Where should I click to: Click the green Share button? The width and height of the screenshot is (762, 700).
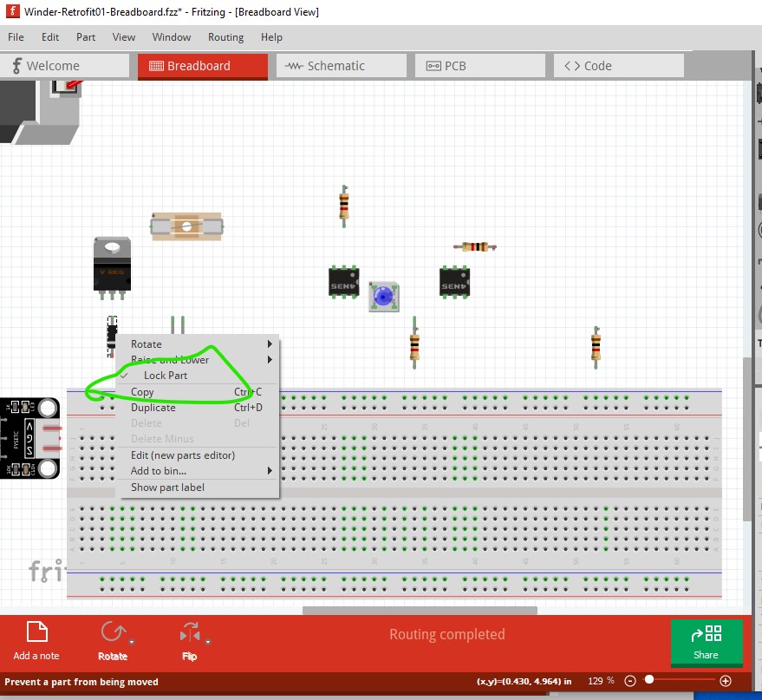point(707,642)
